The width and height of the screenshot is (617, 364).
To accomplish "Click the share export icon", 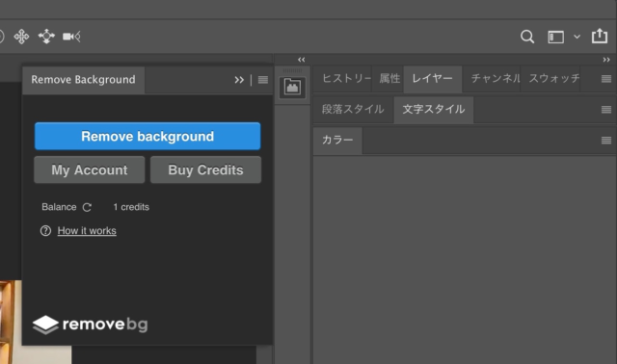I will (600, 37).
